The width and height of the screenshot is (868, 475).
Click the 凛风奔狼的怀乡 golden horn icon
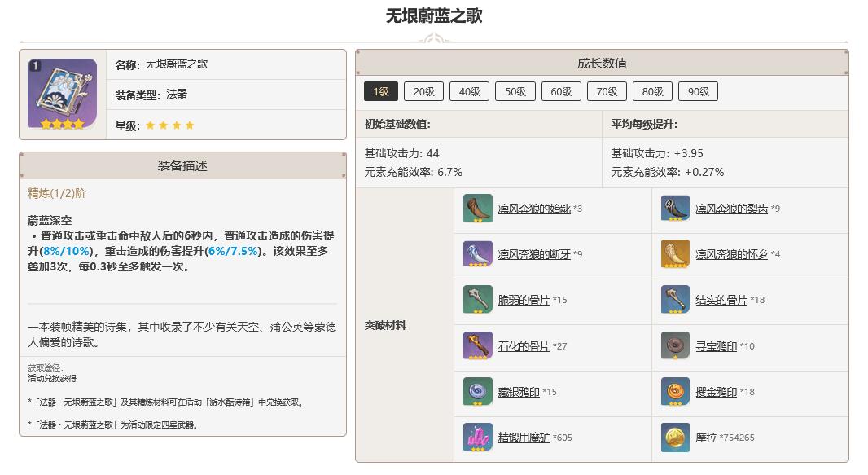[x=675, y=254]
